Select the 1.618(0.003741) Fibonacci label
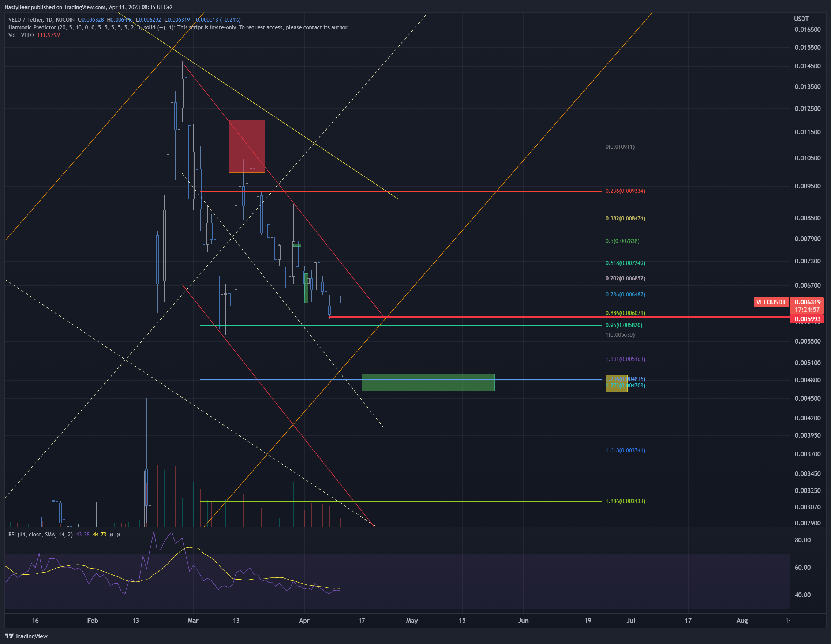831x644 pixels. pyautogui.click(x=625, y=450)
